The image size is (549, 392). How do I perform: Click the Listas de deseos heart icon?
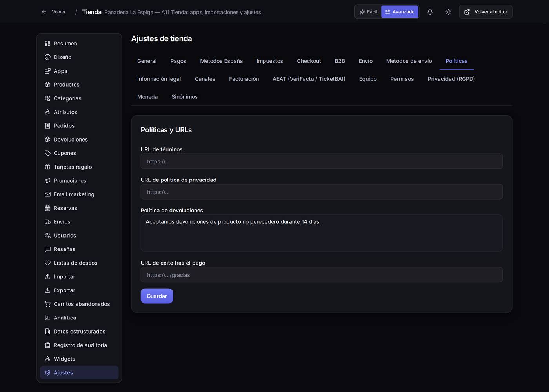[47, 263]
